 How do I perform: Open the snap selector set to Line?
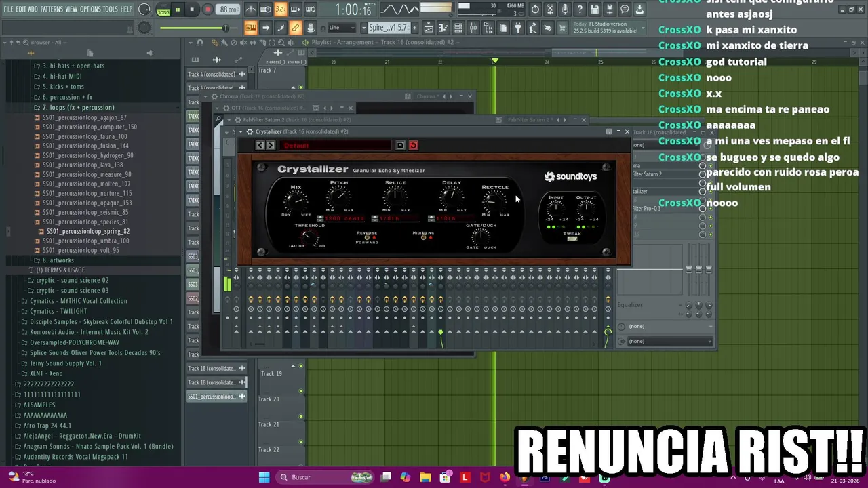tap(342, 28)
